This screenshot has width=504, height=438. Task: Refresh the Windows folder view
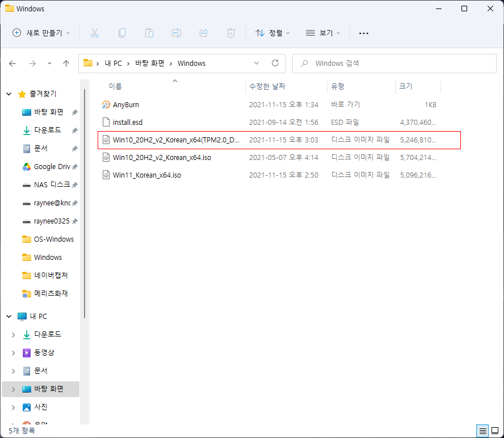[x=275, y=63]
